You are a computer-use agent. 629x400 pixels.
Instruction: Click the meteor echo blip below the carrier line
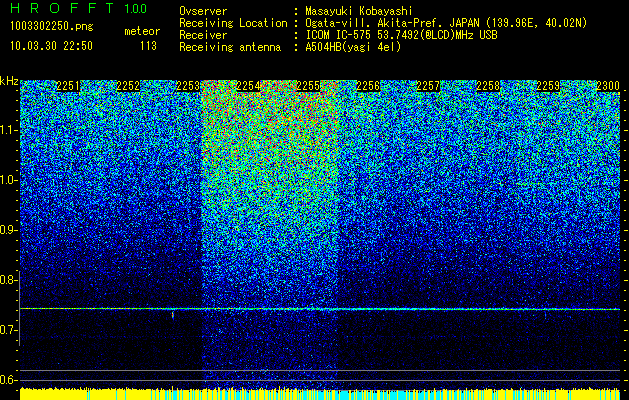coord(173,315)
